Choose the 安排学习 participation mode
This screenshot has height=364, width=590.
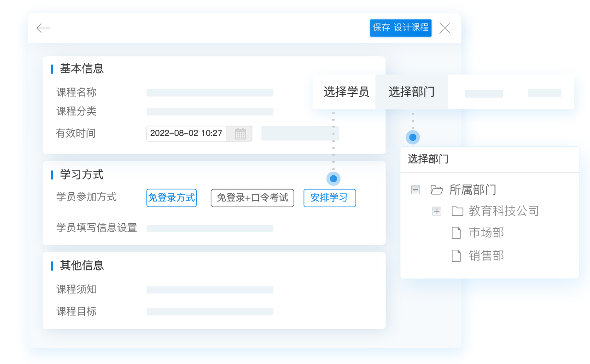point(329,198)
